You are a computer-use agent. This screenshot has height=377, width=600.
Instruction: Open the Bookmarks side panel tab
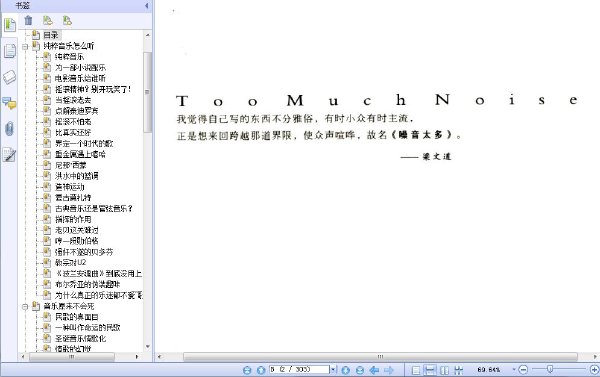pos(9,25)
